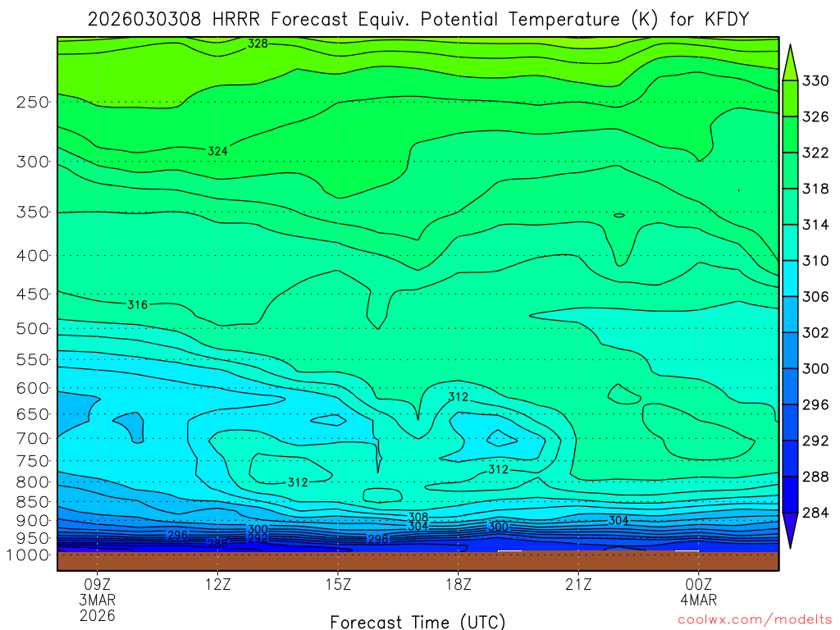Pick the legend color band between 310 and 314
Viewport: 840px width, 630px height.
tap(790, 242)
